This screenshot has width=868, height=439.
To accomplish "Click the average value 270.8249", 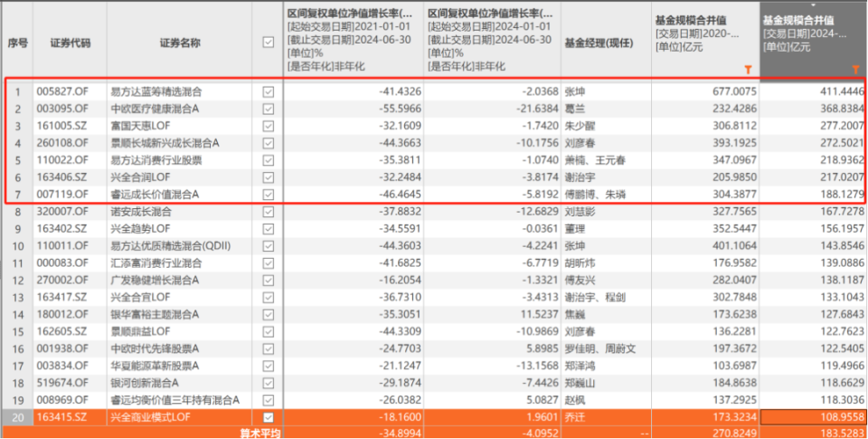I will pyautogui.click(x=736, y=433).
